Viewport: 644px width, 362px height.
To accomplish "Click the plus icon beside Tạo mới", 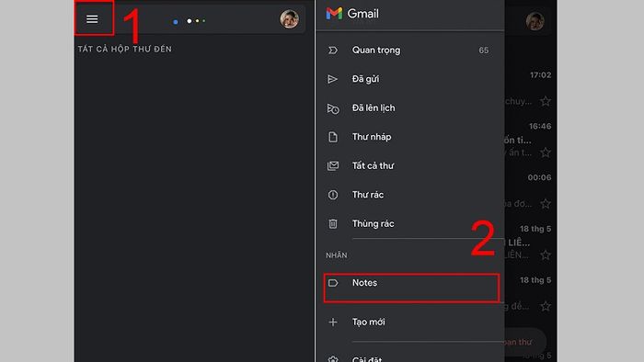I will tap(333, 322).
